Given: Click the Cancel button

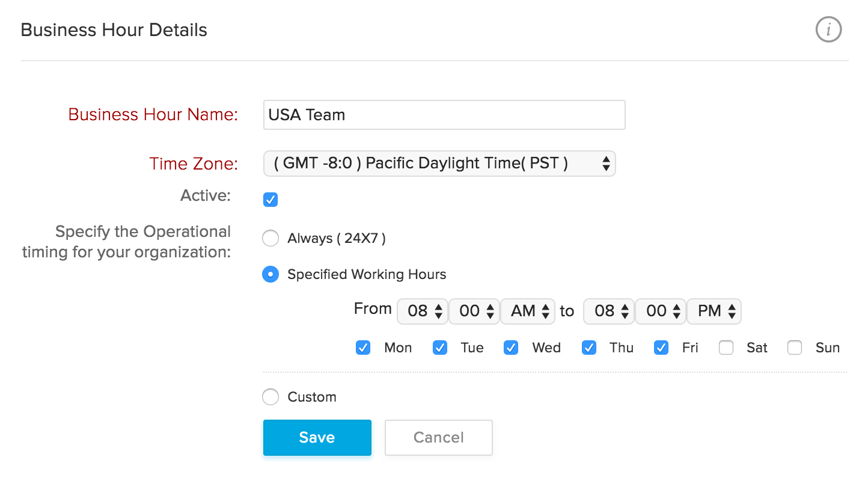Looking at the screenshot, I should (x=438, y=437).
